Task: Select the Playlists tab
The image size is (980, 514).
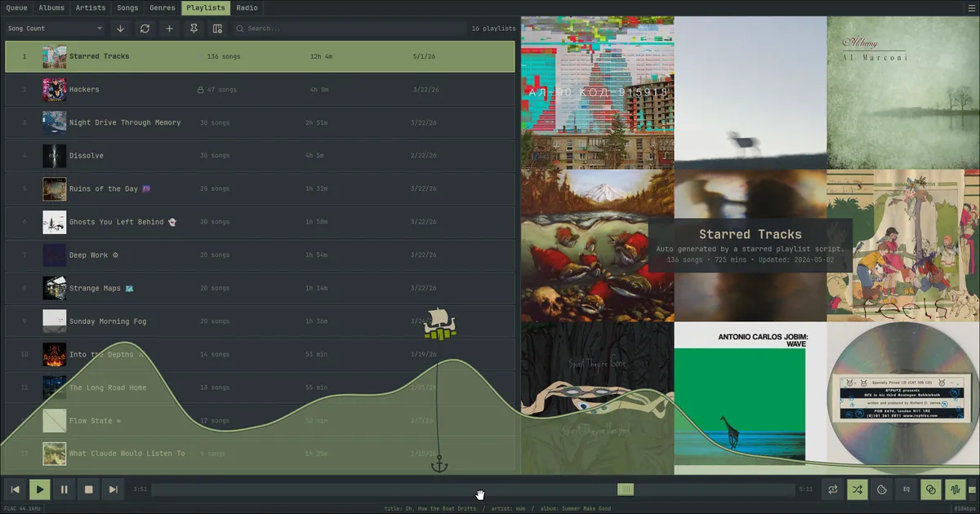Action: 205,7
